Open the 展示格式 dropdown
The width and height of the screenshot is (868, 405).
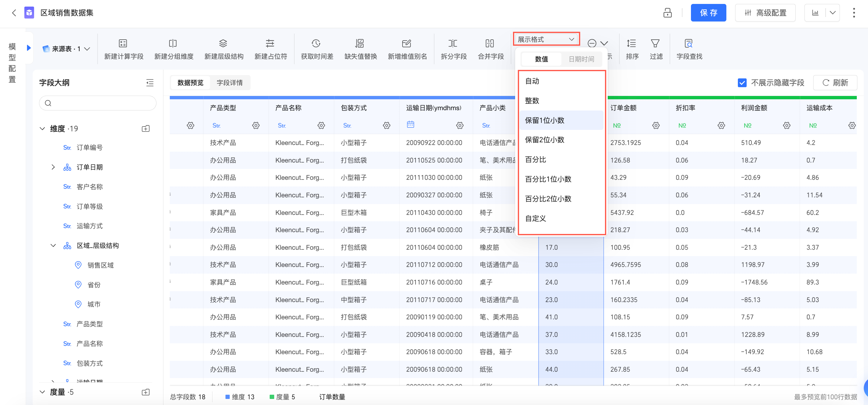(546, 39)
